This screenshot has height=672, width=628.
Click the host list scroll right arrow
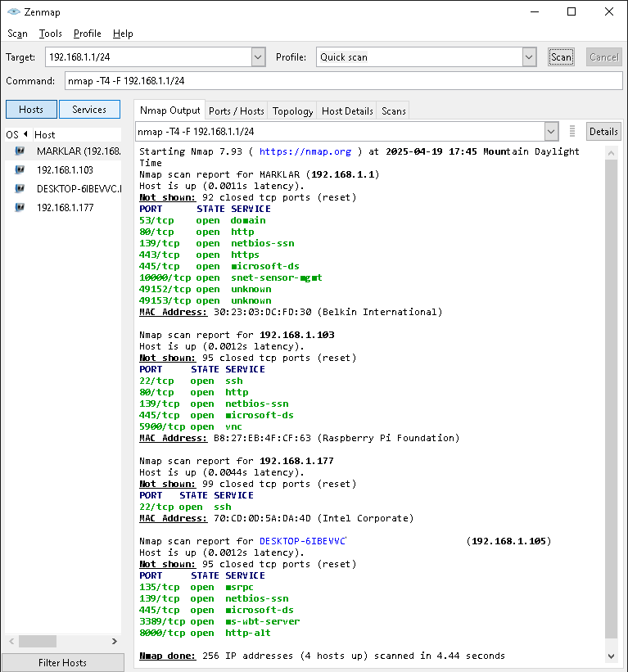point(115,641)
